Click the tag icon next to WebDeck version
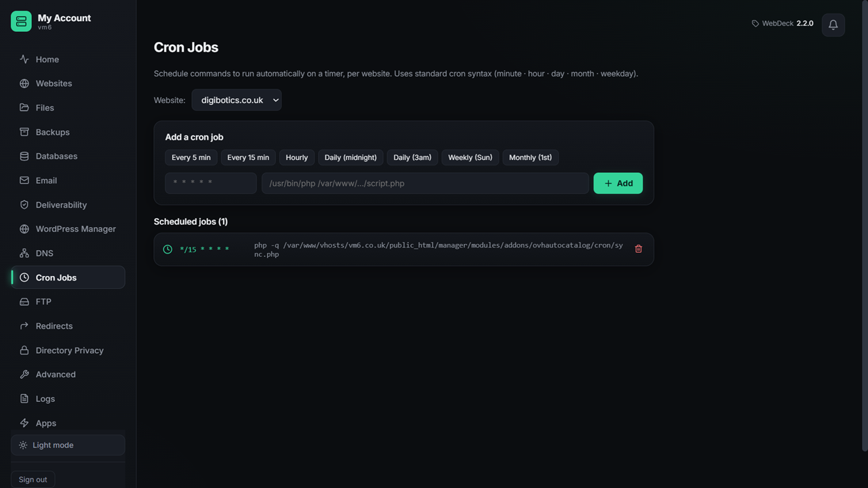The image size is (868, 488). coord(755,24)
